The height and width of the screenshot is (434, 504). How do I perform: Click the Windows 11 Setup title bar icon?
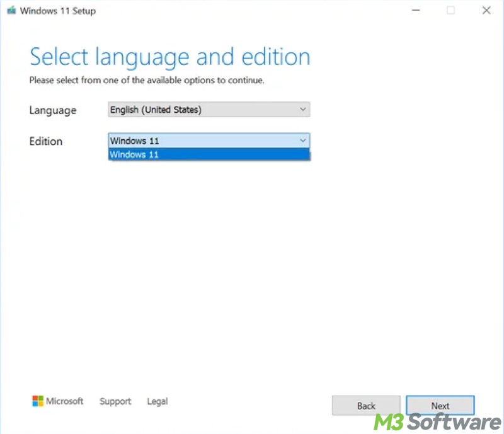tap(11, 11)
